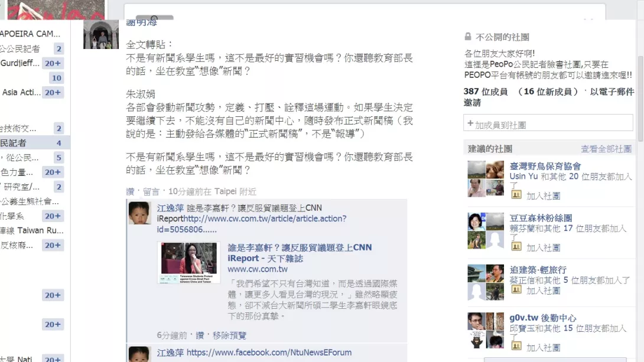This screenshot has width=644, height=362.
Task: Open the CNN iReport article thumbnail
Action: pyautogui.click(x=188, y=263)
